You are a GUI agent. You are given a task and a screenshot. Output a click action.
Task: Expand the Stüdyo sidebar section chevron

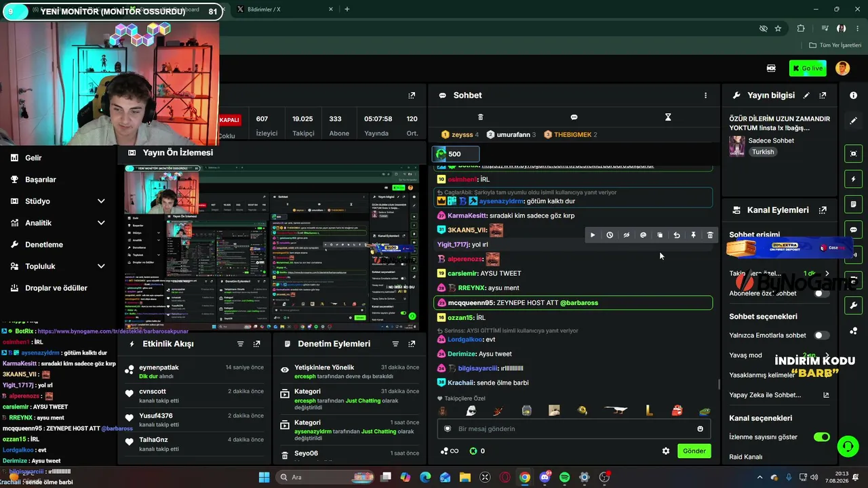pyautogui.click(x=101, y=201)
